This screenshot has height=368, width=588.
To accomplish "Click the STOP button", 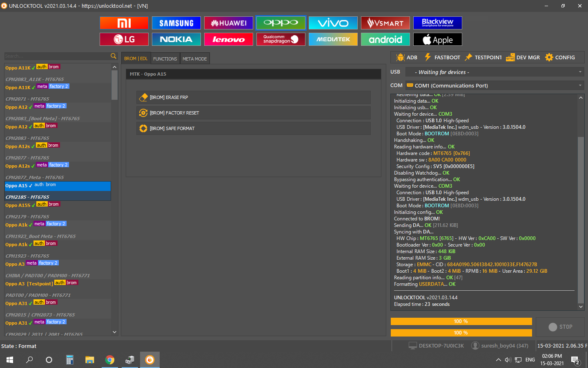I will (x=560, y=327).
